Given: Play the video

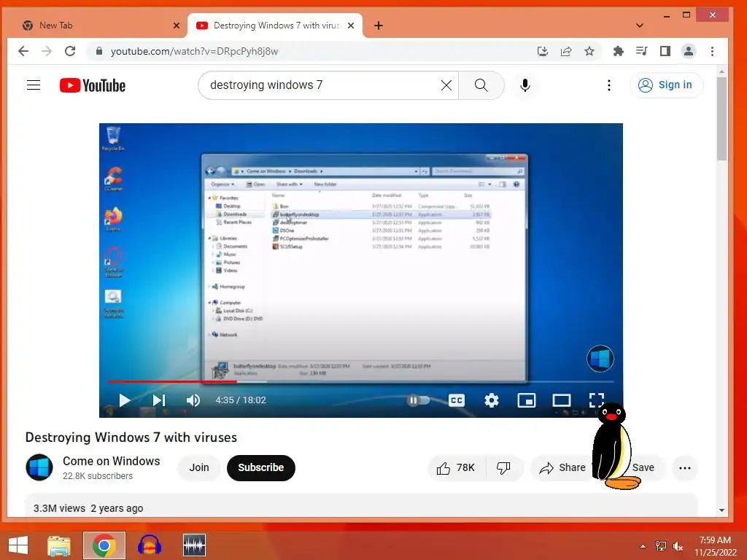Looking at the screenshot, I should 124,400.
